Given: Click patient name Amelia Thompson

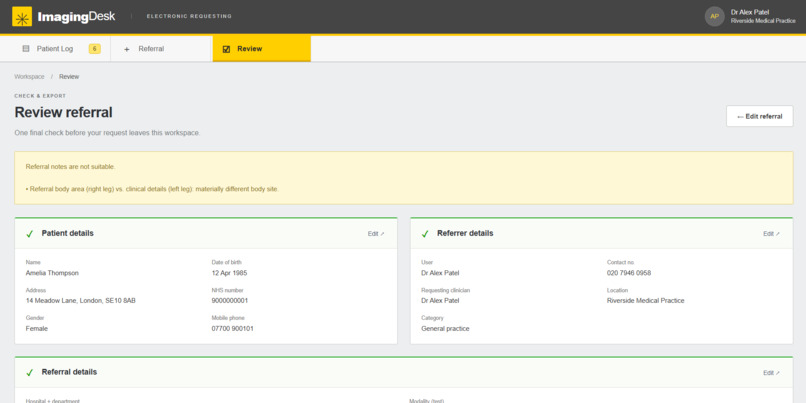Looking at the screenshot, I should pos(52,273).
